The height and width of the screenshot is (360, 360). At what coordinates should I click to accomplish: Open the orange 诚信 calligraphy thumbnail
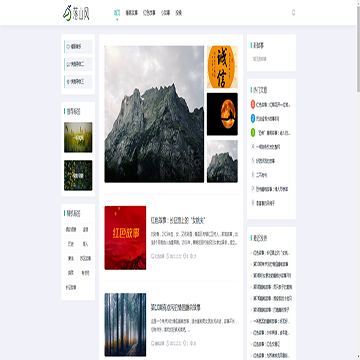click(x=222, y=67)
